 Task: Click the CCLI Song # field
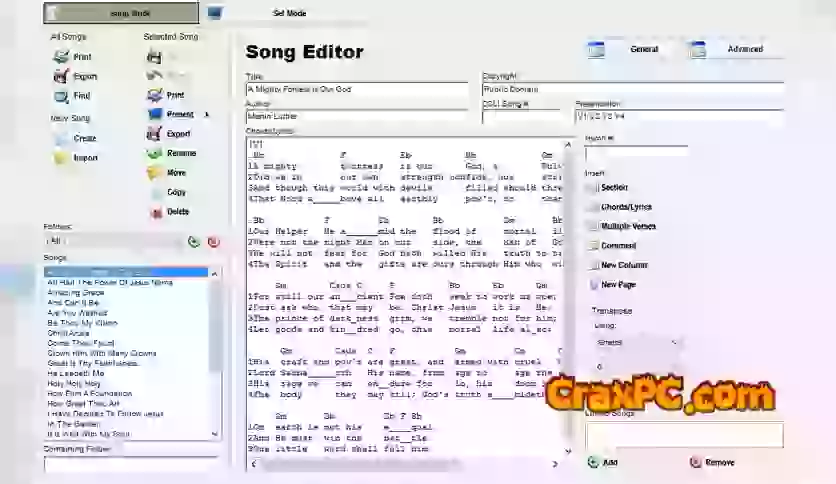coord(522,116)
